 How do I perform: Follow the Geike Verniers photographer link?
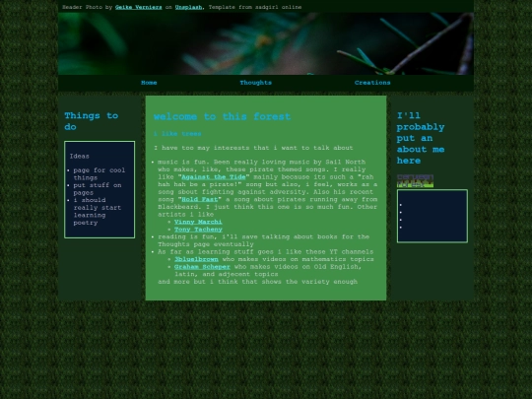coord(139,7)
